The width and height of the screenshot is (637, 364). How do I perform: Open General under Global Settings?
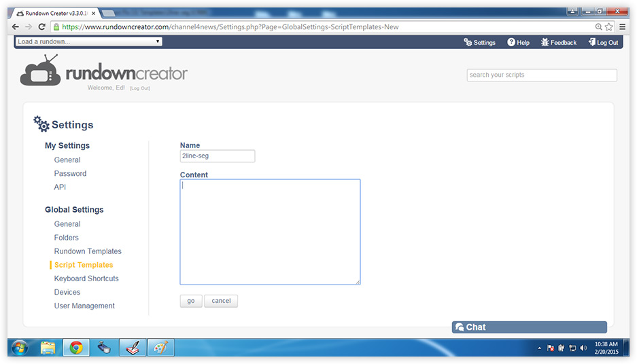pos(67,224)
